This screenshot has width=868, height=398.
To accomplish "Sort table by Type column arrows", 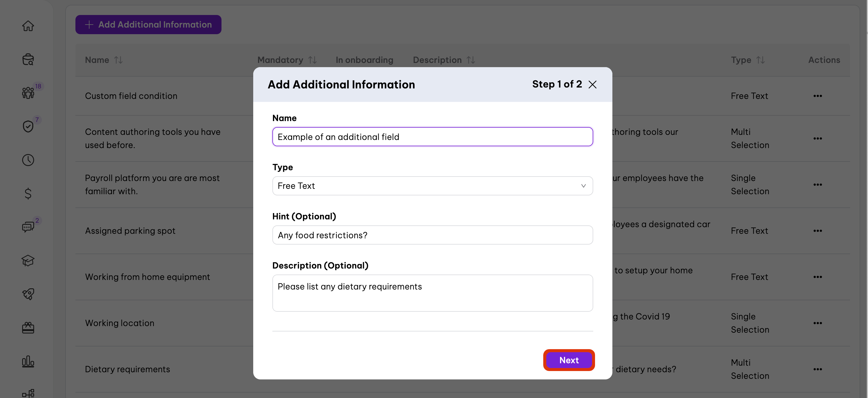I will tap(760, 60).
